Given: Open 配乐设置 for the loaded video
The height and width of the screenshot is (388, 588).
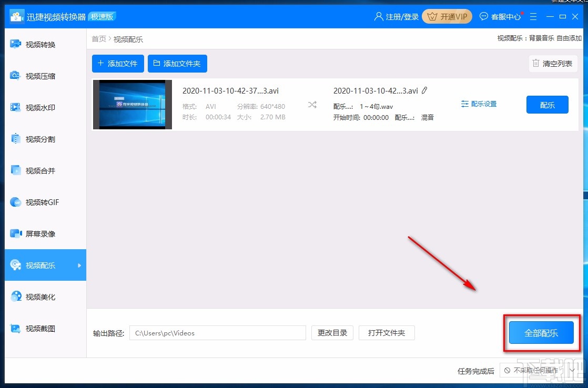Looking at the screenshot, I should tap(479, 104).
